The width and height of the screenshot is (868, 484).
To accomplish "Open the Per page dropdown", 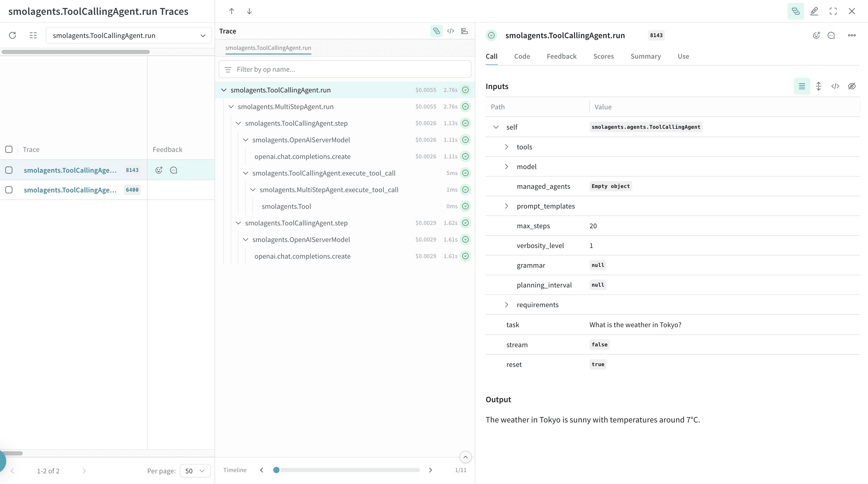I will tap(195, 470).
